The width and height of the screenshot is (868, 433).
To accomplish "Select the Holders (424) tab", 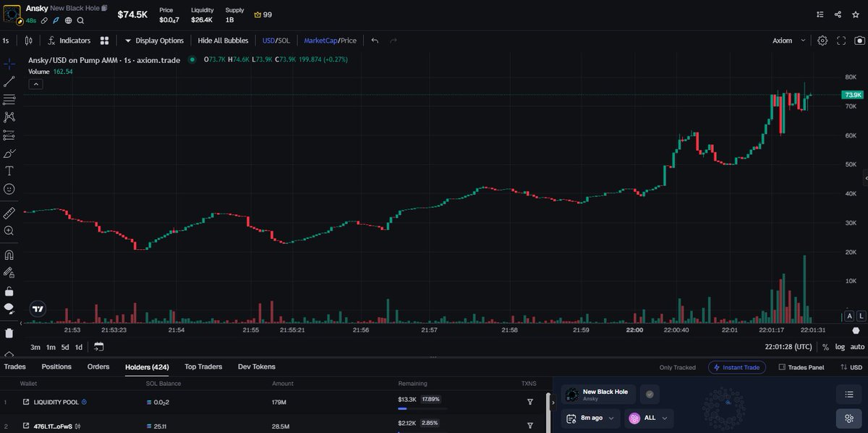I will point(147,367).
